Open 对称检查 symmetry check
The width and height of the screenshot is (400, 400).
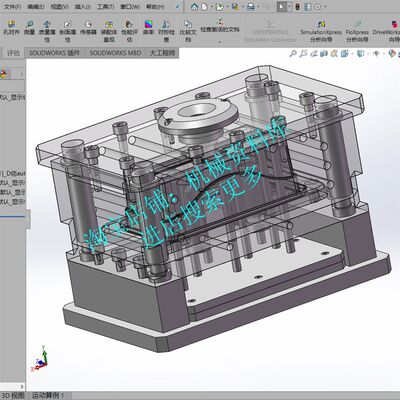point(166,32)
